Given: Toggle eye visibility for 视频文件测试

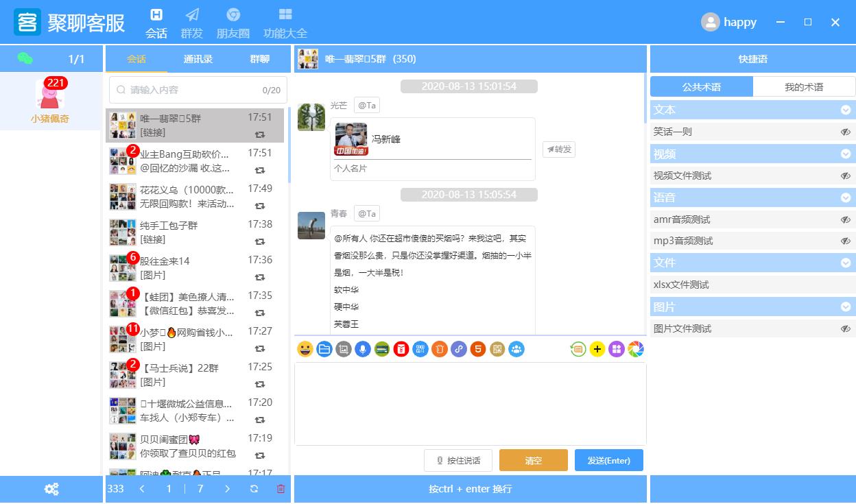Looking at the screenshot, I should click(846, 176).
